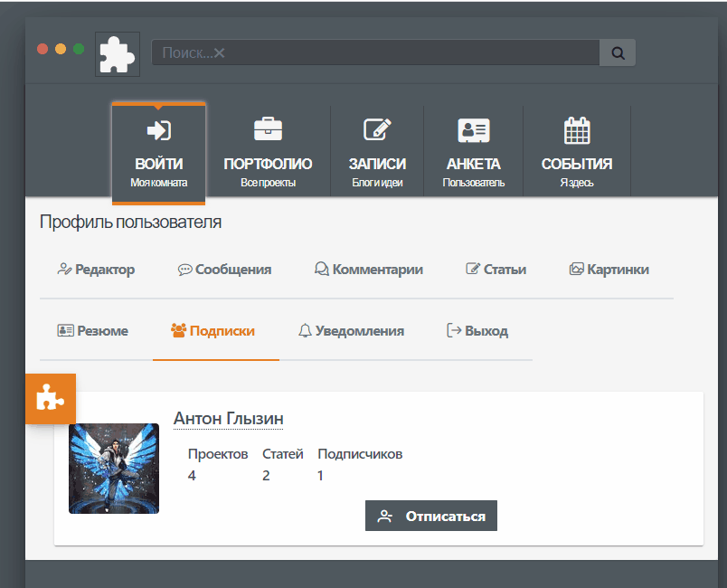Click the orange puzzle badge
The height and width of the screenshot is (588, 727).
(51, 399)
